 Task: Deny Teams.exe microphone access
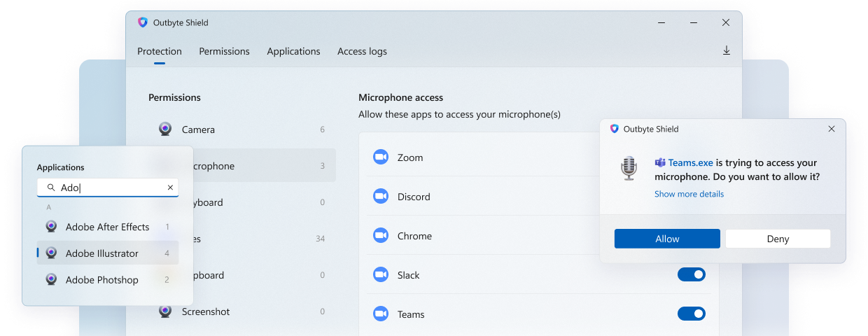(778, 239)
